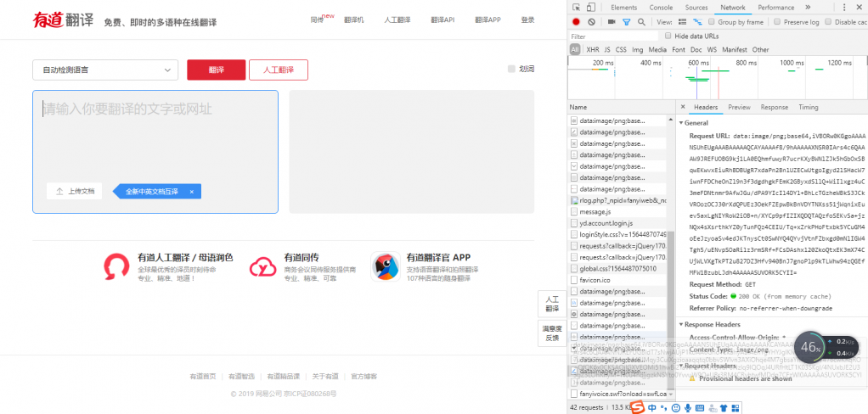Screen dimensions: 868x414
Task: Close the request details panel with X
Action: pos(683,108)
